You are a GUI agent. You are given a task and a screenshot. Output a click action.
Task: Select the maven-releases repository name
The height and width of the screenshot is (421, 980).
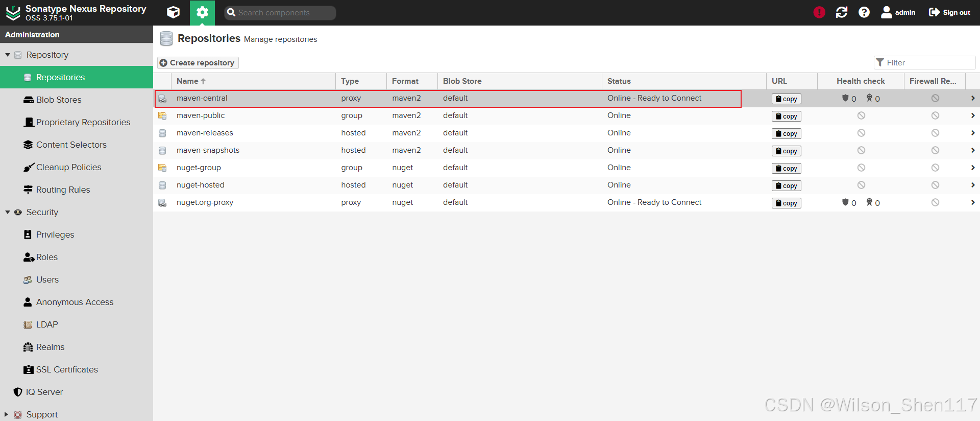205,133
